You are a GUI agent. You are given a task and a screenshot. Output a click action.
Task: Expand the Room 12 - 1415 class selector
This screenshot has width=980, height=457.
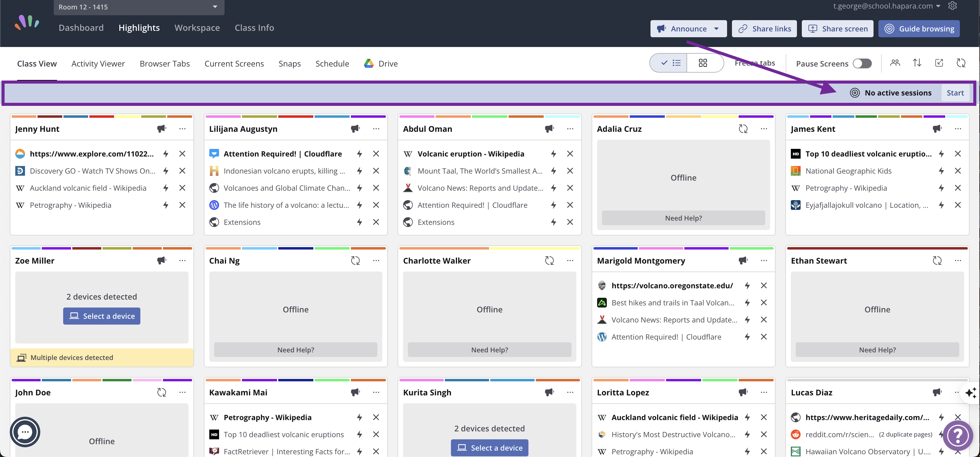click(139, 7)
